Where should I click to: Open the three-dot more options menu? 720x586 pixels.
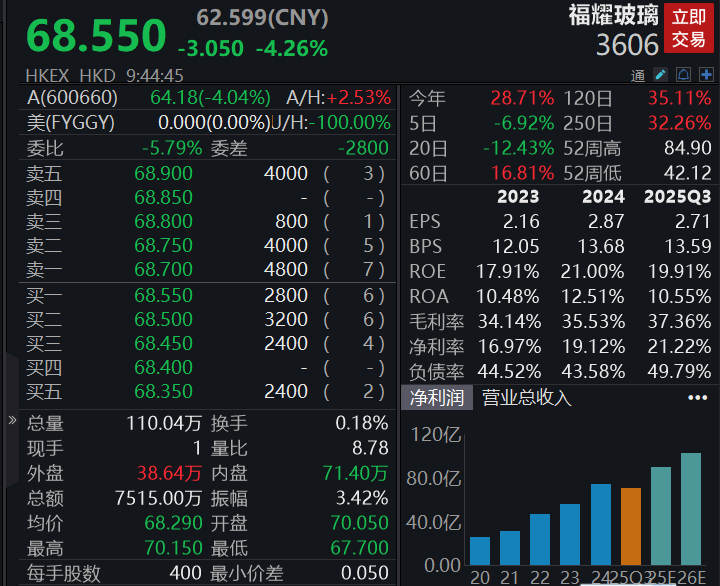click(x=697, y=397)
